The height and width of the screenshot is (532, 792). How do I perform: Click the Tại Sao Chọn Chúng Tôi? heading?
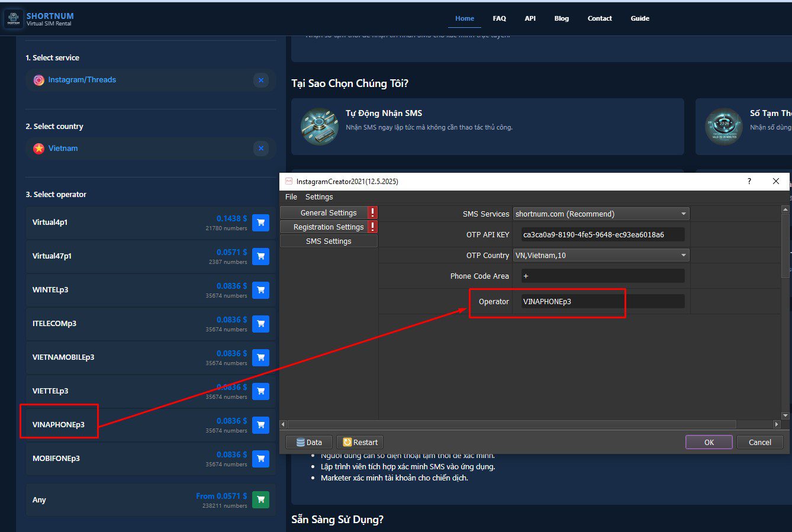tap(350, 83)
